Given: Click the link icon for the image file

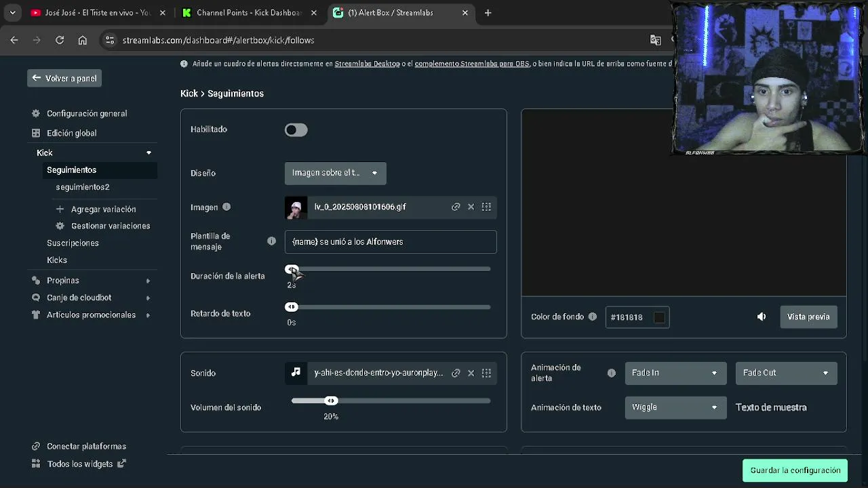Looking at the screenshot, I should (456, 207).
